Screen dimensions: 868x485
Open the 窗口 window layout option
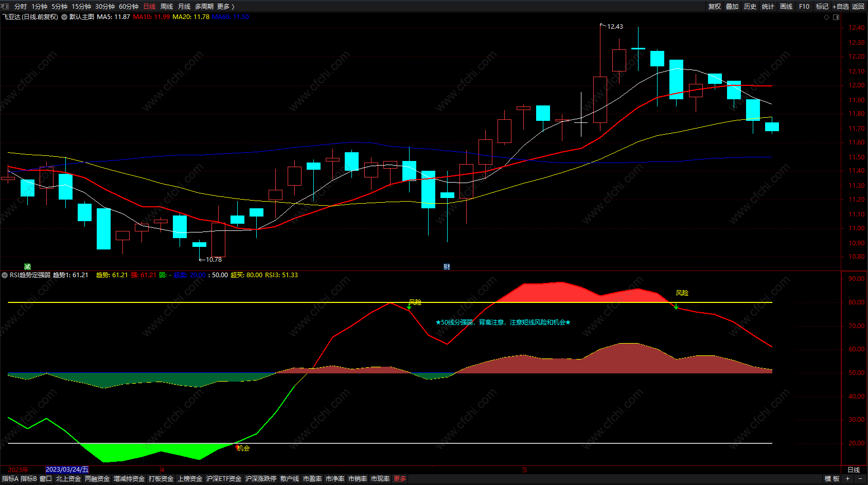[46, 479]
